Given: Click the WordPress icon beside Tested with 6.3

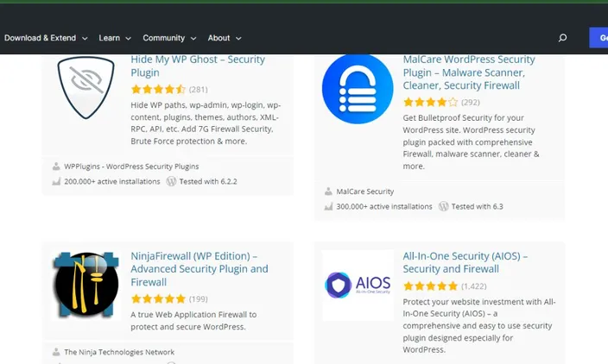Looking at the screenshot, I should click(444, 206).
